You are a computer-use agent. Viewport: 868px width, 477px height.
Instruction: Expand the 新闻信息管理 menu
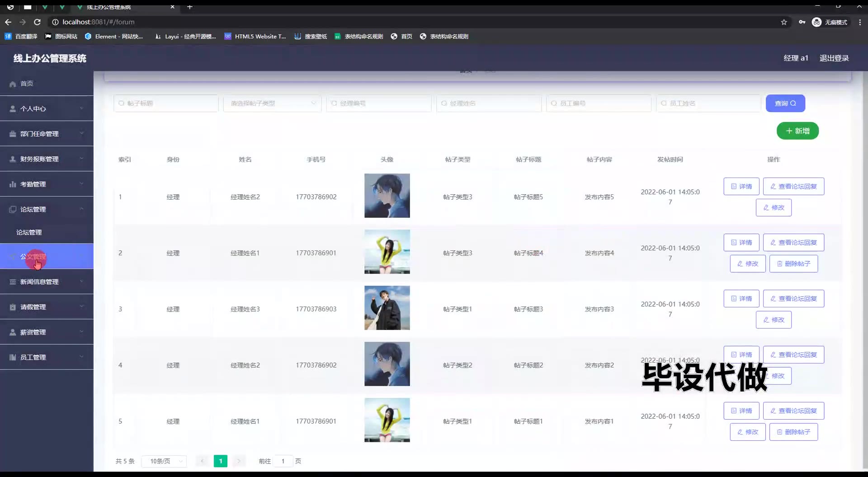47,281
